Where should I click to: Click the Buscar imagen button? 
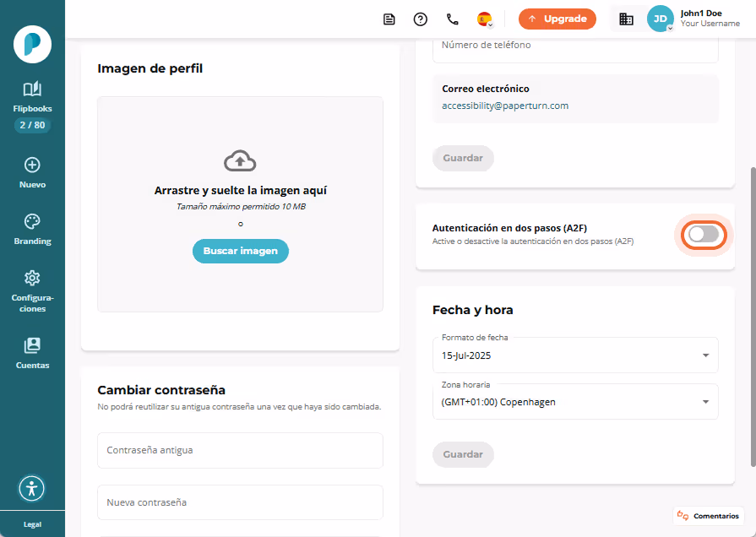coord(241,251)
